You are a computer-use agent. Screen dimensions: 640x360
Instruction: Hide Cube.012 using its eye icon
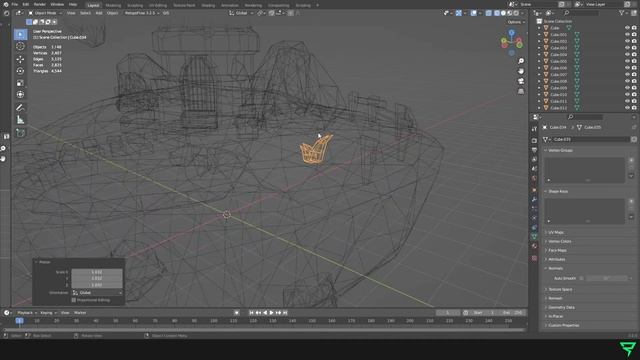(x=627, y=108)
